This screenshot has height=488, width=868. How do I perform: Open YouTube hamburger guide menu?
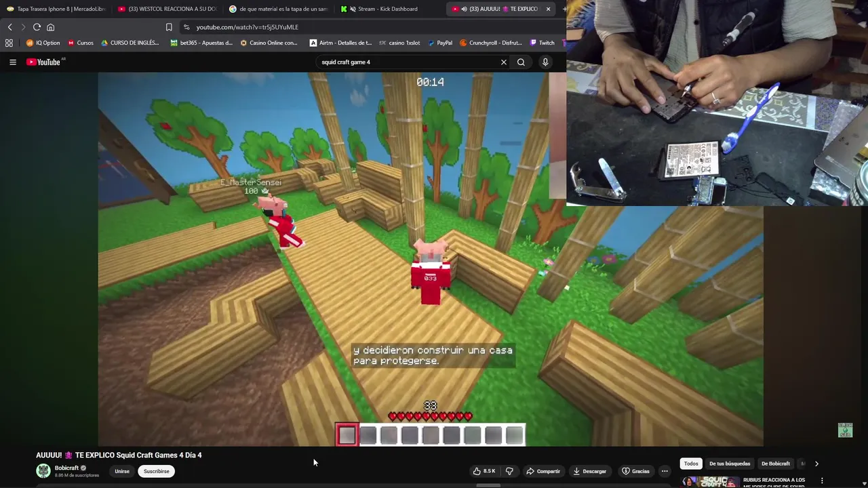click(12, 62)
